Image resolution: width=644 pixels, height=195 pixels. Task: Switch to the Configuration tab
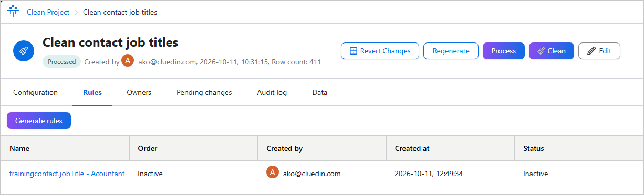click(35, 92)
